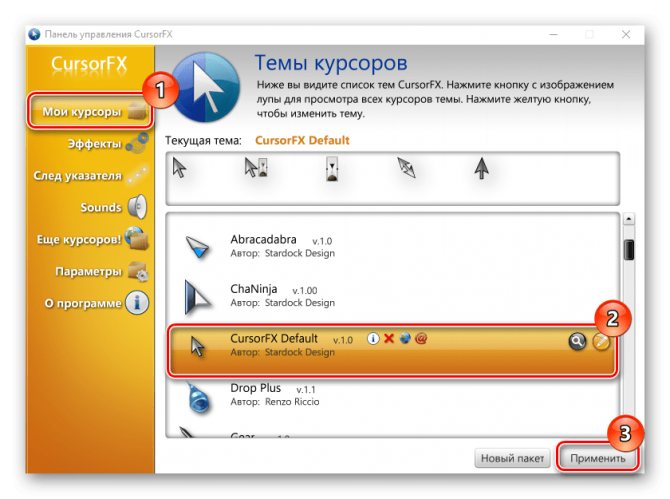Edit CursorFX Default theme with yellow pencil button
The width and height of the screenshot is (670, 499).
coord(601,342)
